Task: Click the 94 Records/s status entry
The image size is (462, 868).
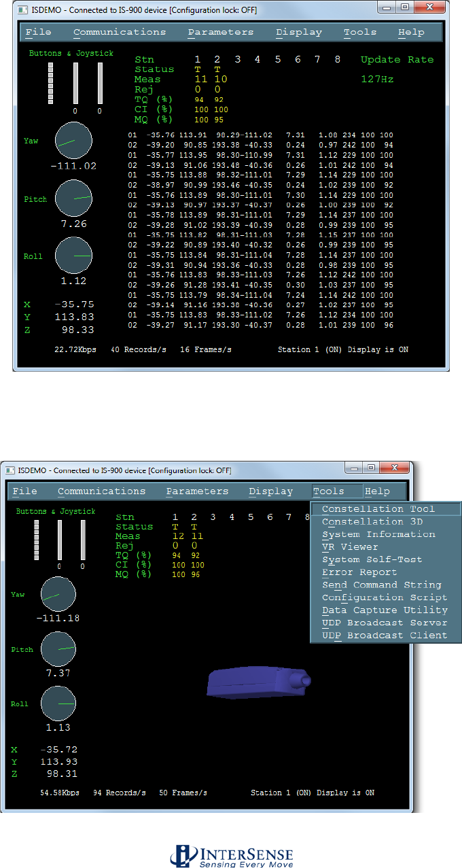Action: (x=119, y=793)
